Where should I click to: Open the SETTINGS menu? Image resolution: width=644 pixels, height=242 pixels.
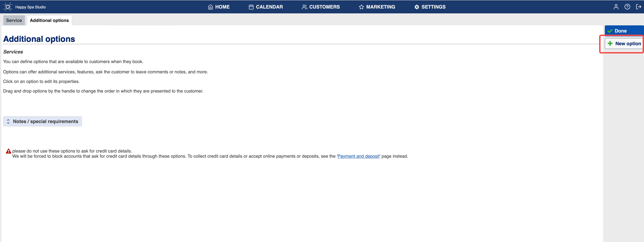pyautogui.click(x=430, y=7)
